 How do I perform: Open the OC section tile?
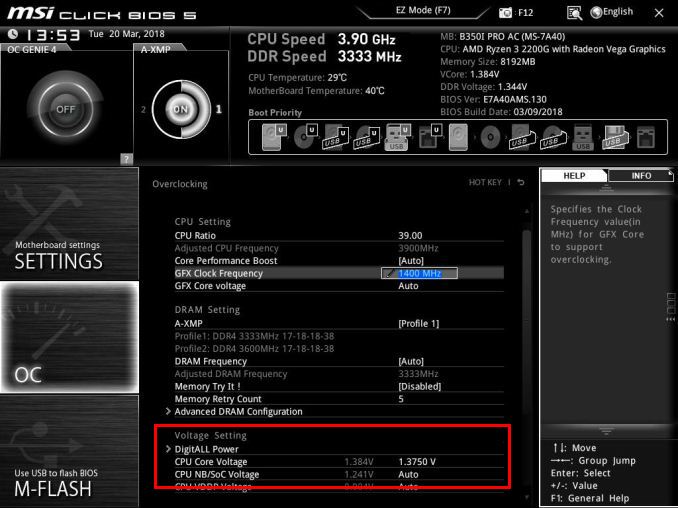pyautogui.click(x=69, y=337)
